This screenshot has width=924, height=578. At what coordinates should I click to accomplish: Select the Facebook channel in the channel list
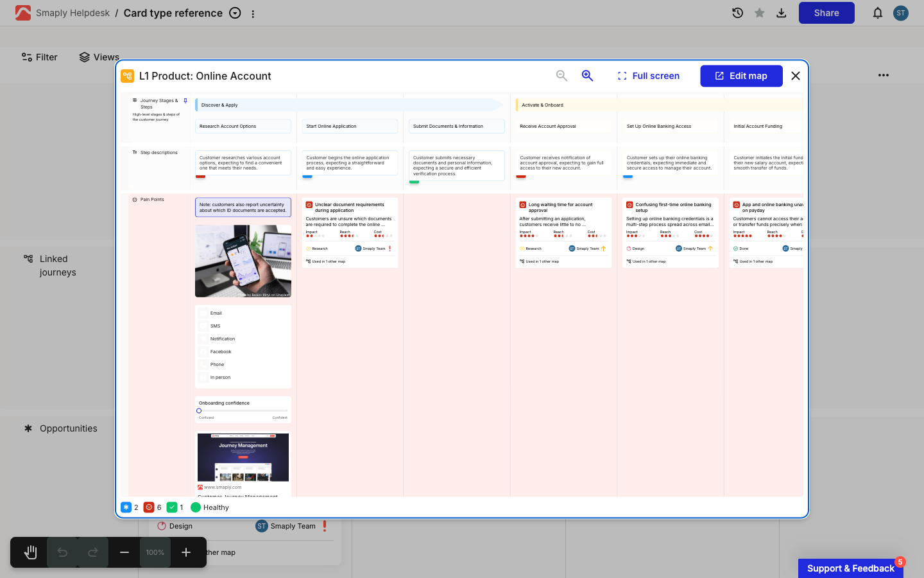point(221,352)
